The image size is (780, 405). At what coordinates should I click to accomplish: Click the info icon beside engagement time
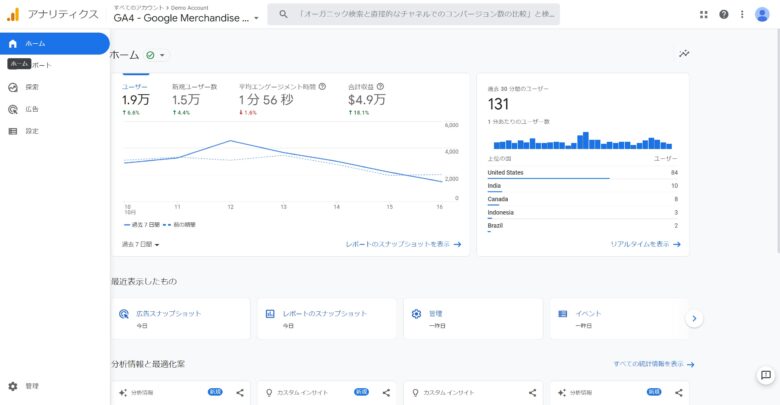[322, 87]
